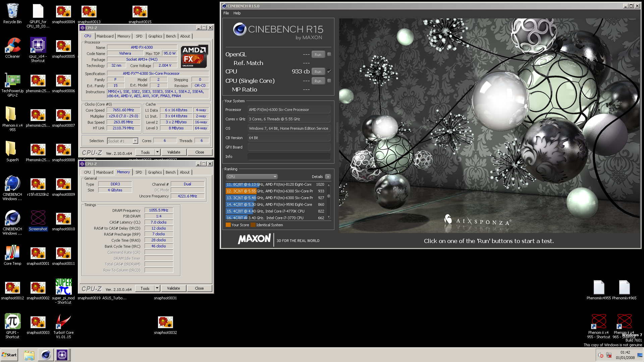This screenshot has height=362, width=644.
Task: Open the CCleaner desktop icon
Action: pos(12,48)
